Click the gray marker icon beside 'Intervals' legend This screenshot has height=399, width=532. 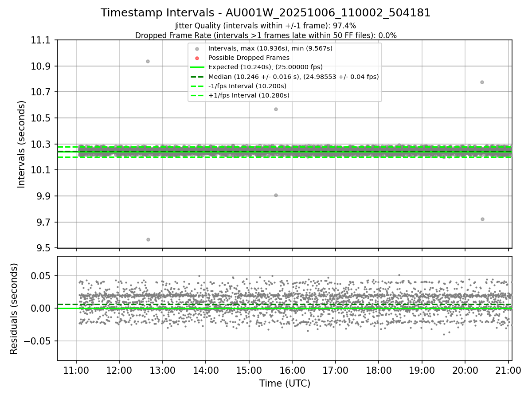coord(197,49)
